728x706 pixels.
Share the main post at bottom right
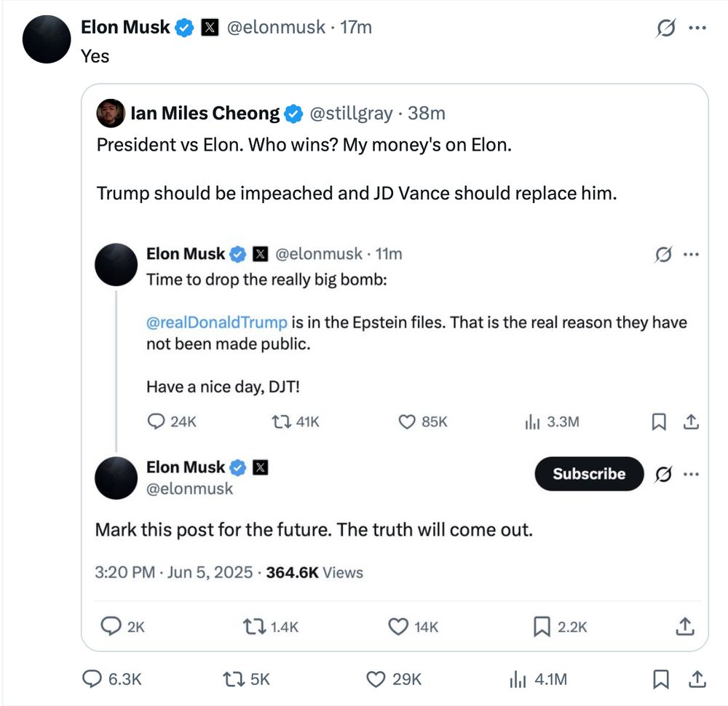(x=697, y=679)
